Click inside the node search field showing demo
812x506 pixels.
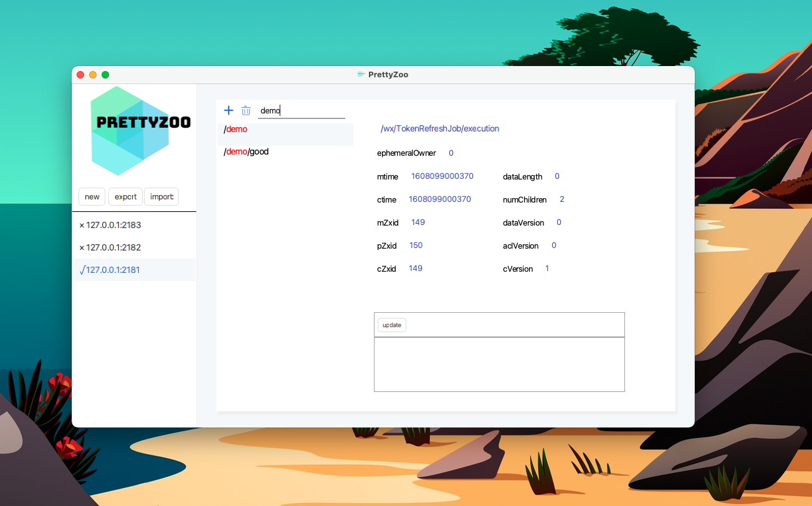tap(302, 110)
